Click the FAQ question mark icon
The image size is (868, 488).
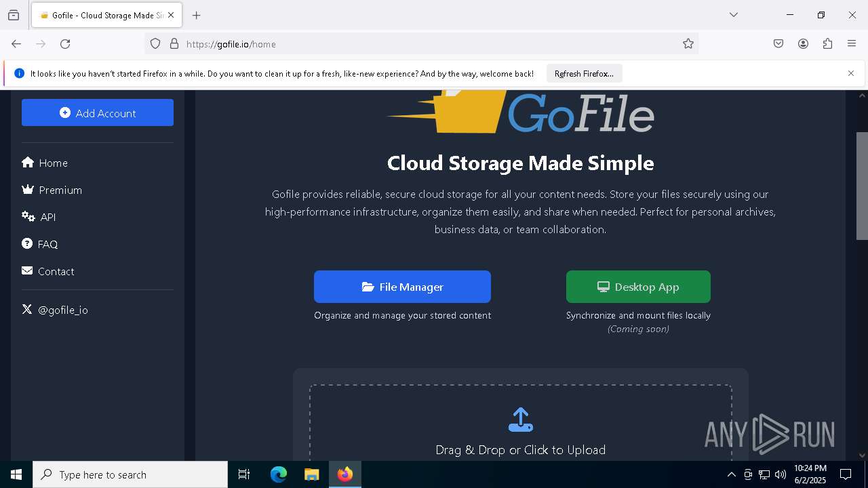point(27,243)
